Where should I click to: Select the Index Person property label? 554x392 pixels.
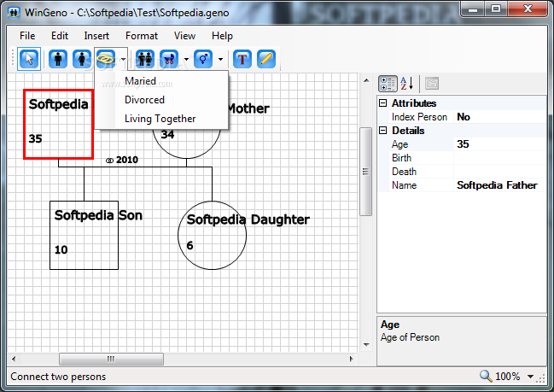419,117
